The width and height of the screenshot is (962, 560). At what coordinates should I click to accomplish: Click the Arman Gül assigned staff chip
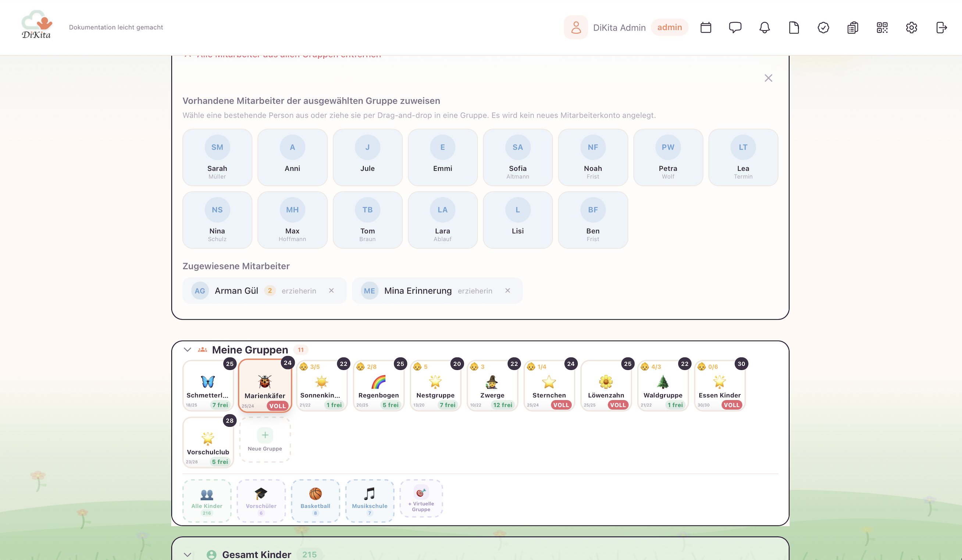pyautogui.click(x=264, y=291)
